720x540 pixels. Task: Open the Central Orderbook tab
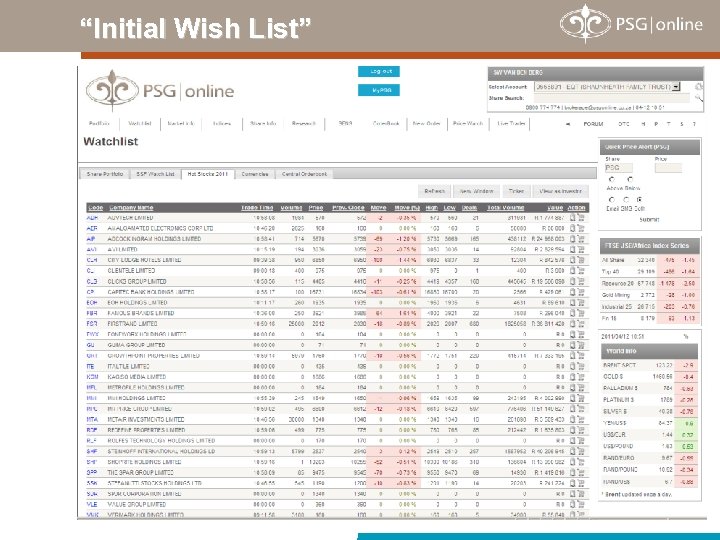pyautogui.click(x=304, y=174)
